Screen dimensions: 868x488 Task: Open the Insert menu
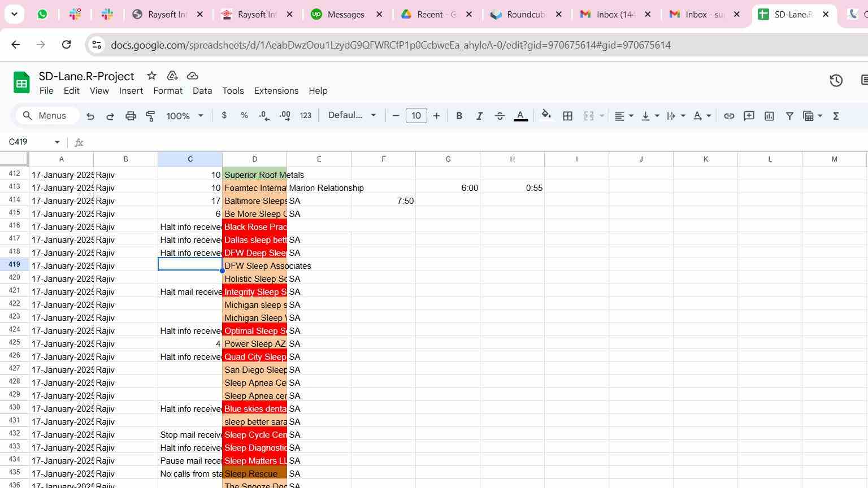[x=131, y=90]
